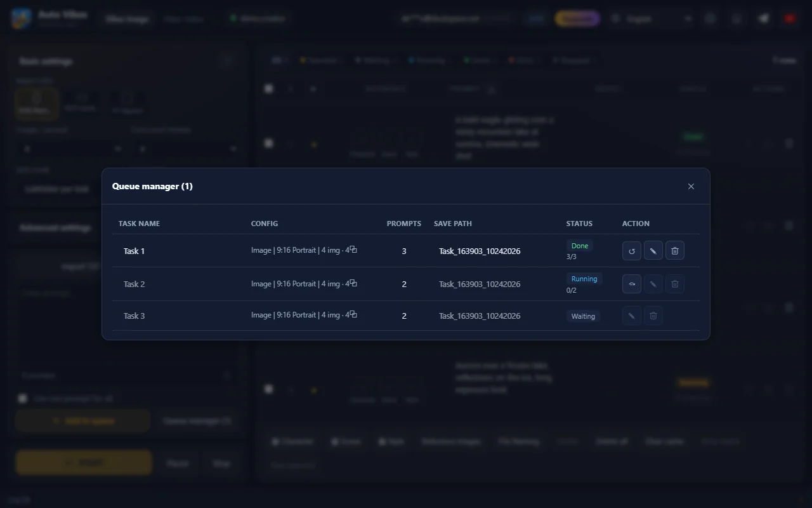Delete Task 1 with the trash icon

675,251
